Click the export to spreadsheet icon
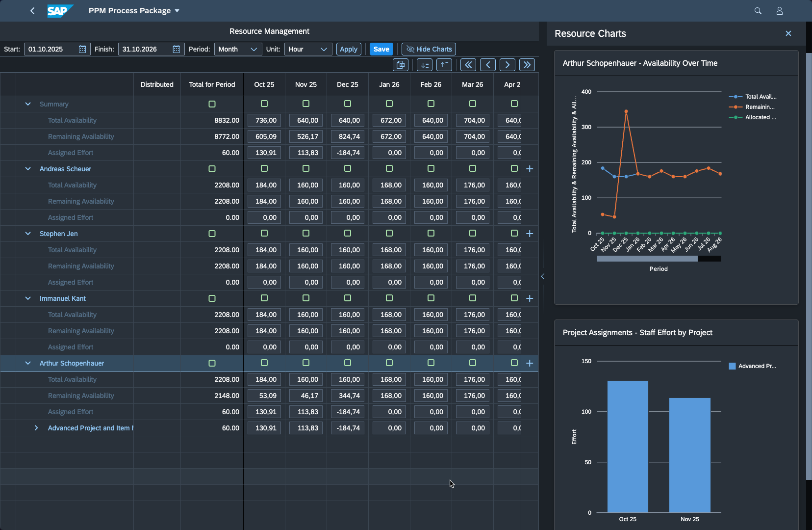812x530 pixels. pyautogui.click(x=401, y=65)
